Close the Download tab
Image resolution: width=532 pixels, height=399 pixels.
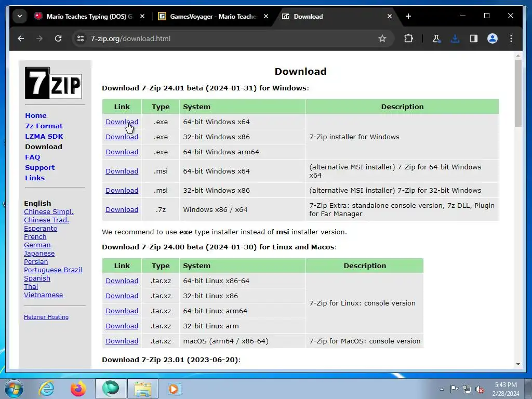point(390,16)
